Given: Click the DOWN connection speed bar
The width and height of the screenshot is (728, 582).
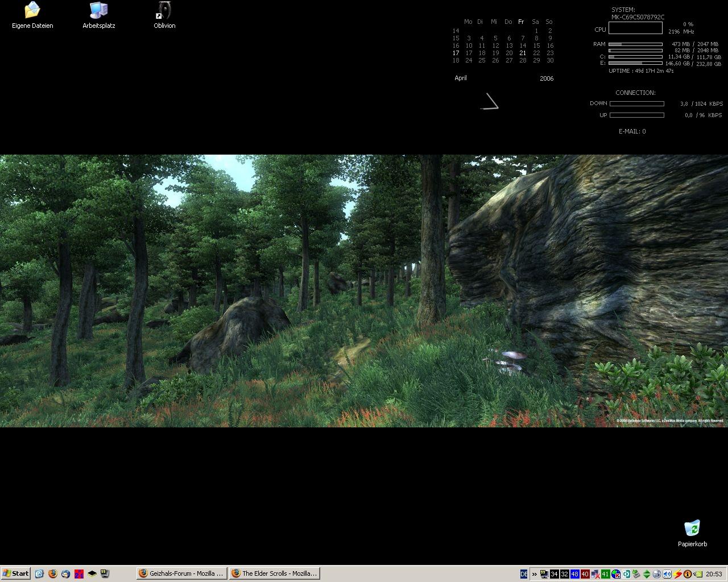Looking at the screenshot, I should tap(637, 103).
